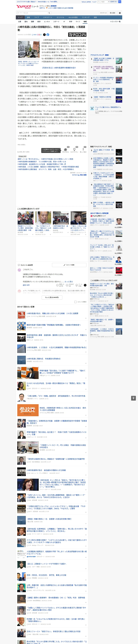Select the スポーツ category
The image size is (138, 644).
tap(56, 21)
